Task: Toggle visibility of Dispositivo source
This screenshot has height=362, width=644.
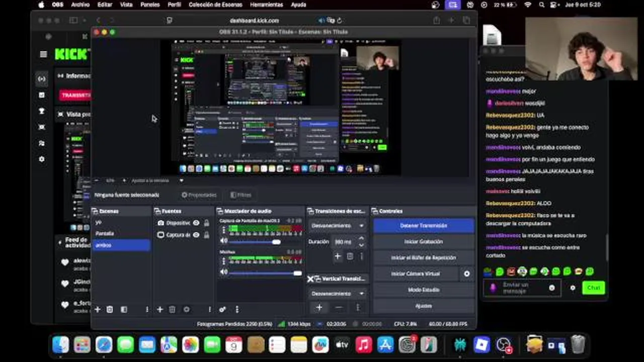Action: [x=196, y=223]
